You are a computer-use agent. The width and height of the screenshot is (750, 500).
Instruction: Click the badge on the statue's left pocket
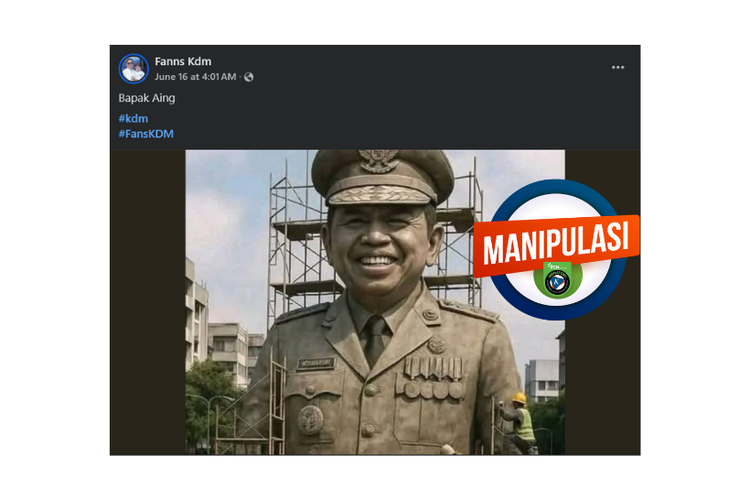(311, 418)
